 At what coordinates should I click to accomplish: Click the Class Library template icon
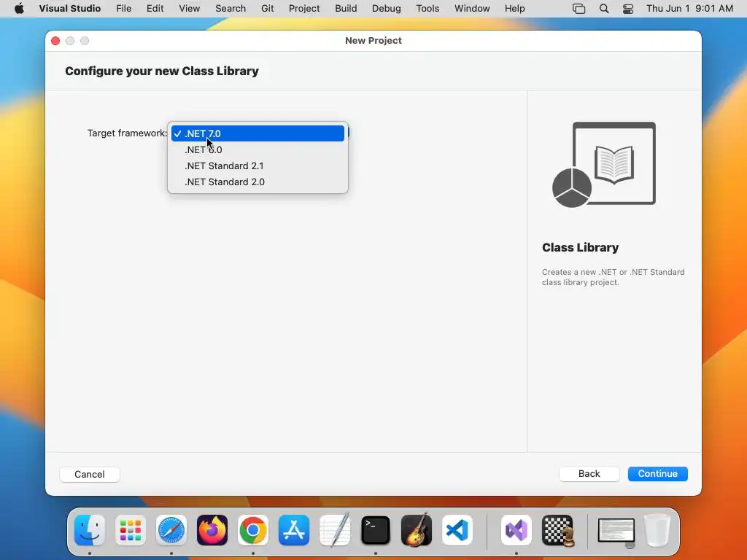click(x=604, y=165)
